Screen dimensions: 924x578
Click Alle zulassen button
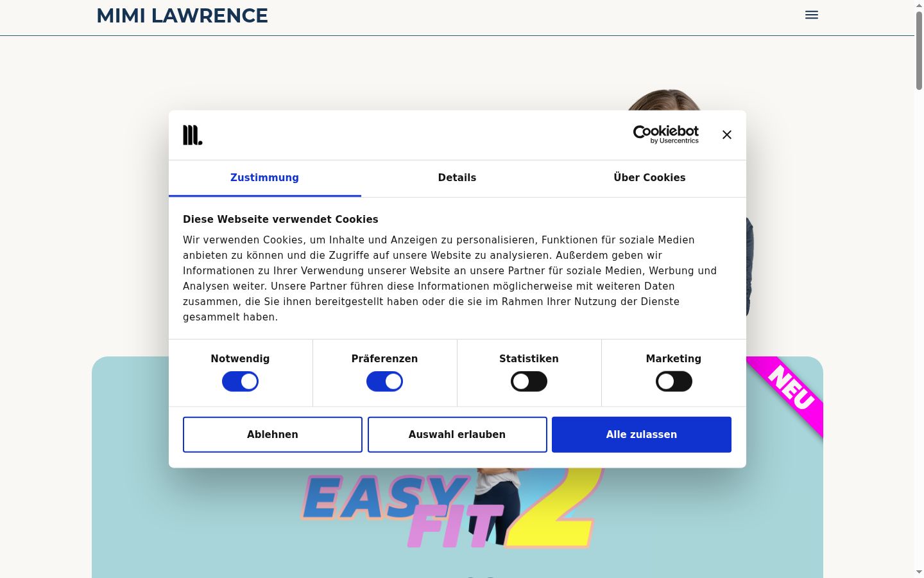coord(642,435)
